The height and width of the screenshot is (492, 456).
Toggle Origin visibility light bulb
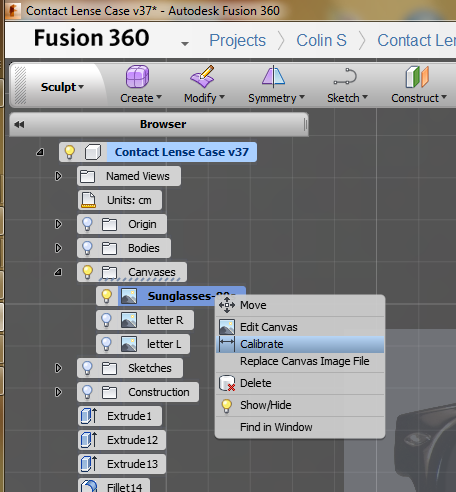coord(87,224)
